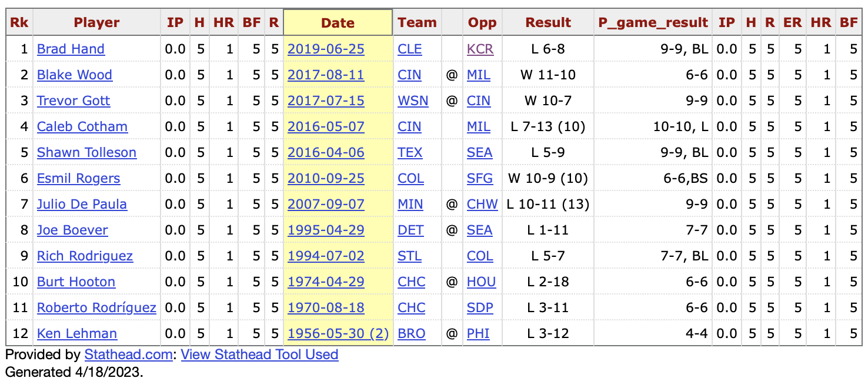868x388 pixels.
Task: Select Ken Lehman's player link
Action: pos(76,333)
